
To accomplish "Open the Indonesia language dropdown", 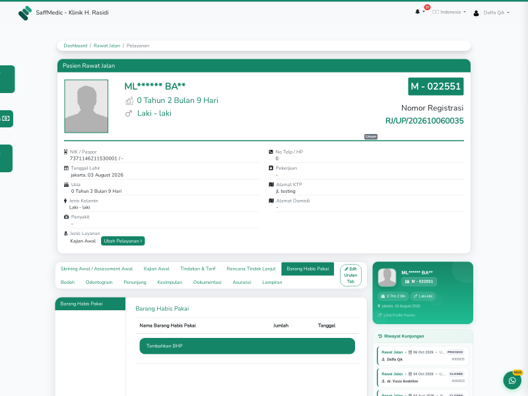I will [x=449, y=12].
